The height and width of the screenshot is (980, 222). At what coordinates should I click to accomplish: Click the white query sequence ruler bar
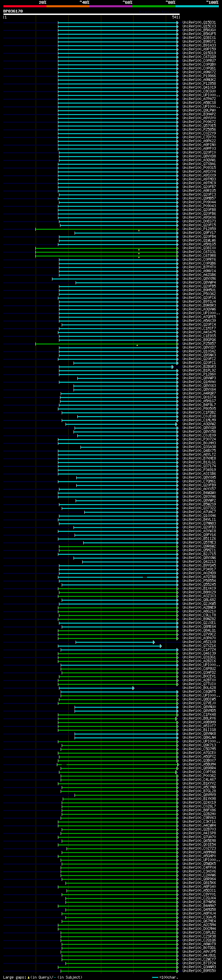(92, 14)
